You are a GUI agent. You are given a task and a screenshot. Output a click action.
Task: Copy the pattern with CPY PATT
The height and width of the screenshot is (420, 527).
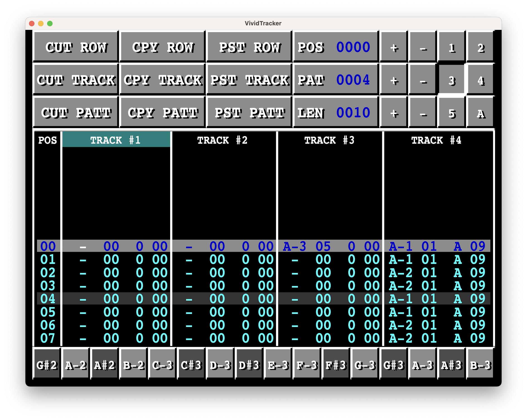(x=162, y=112)
